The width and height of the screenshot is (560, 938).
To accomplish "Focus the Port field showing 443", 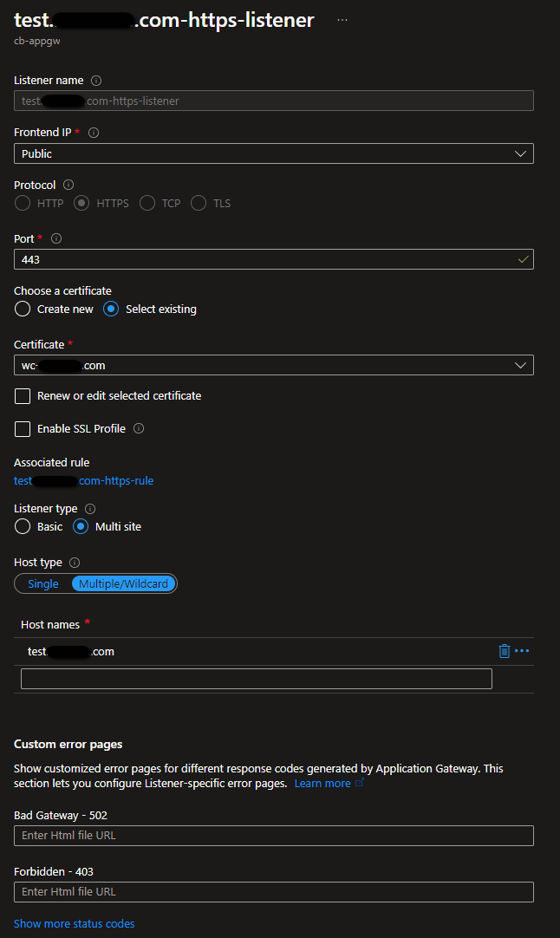I will (274, 259).
